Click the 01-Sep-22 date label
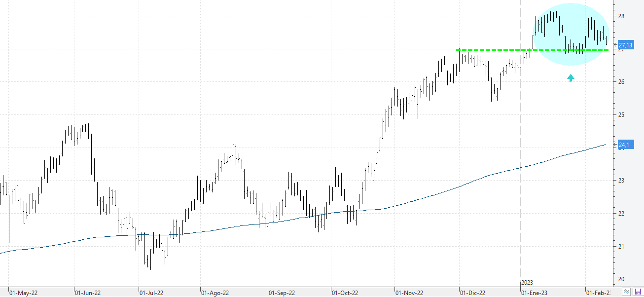 pos(283,293)
